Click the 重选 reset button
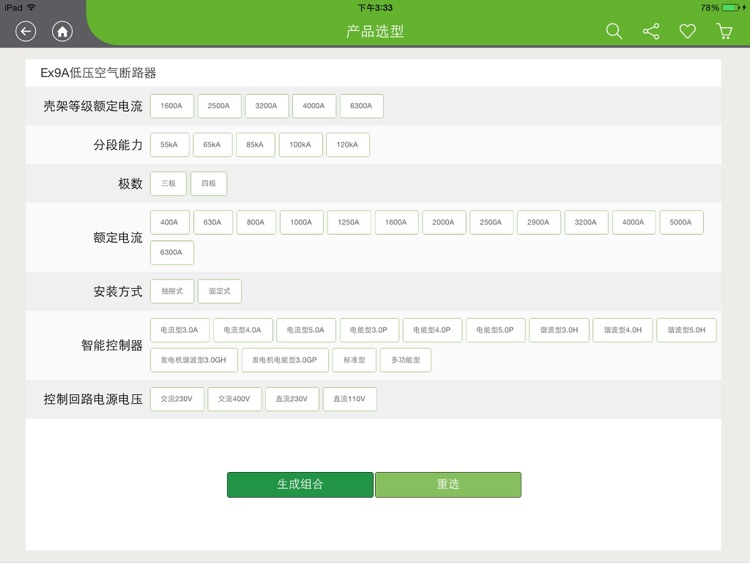Image resolution: width=750 pixels, height=563 pixels. pos(448,485)
